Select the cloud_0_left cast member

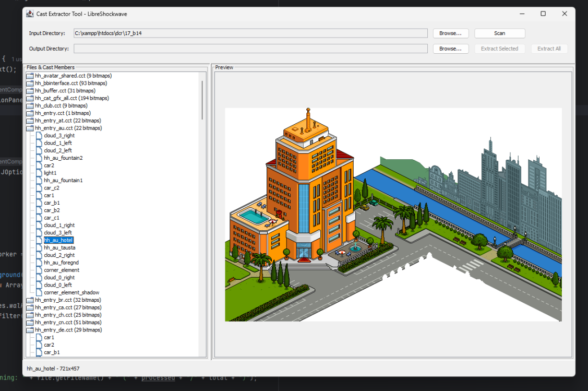57,285
